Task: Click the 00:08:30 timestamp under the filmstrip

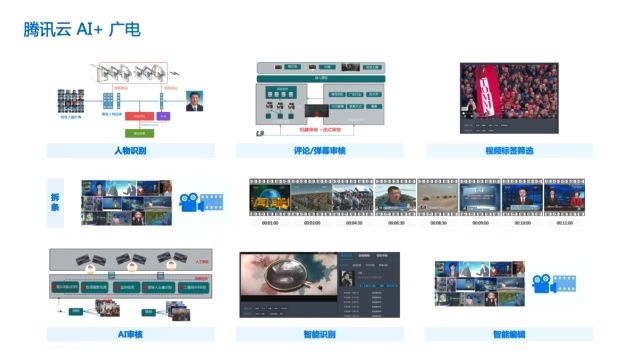Action: (x=438, y=223)
